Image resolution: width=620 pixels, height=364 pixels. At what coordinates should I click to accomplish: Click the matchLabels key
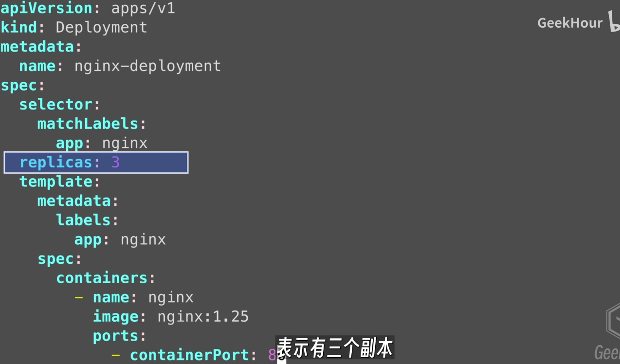[88, 124]
